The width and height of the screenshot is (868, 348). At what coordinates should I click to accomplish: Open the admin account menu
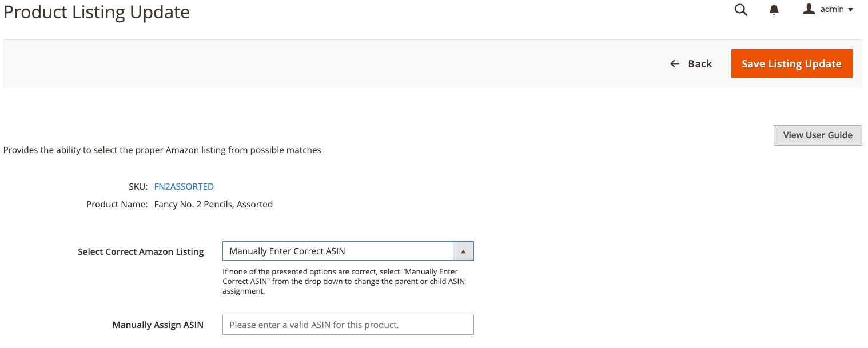[x=828, y=9]
